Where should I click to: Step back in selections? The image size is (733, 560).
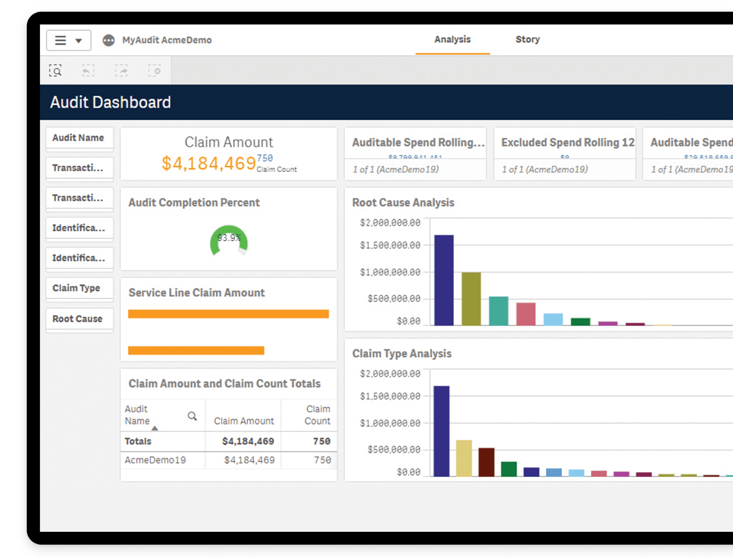(88, 71)
